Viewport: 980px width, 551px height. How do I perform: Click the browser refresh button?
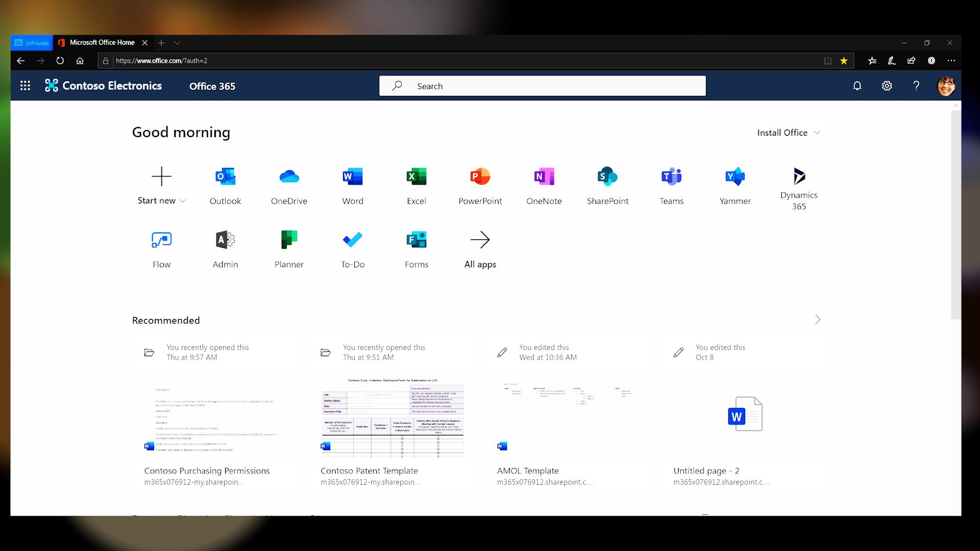pyautogui.click(x=60, y=61)
